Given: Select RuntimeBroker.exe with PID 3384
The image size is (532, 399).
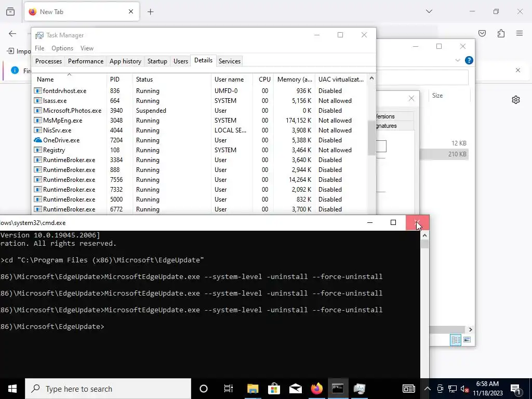Looking at the screenshot, I should 199,160.
